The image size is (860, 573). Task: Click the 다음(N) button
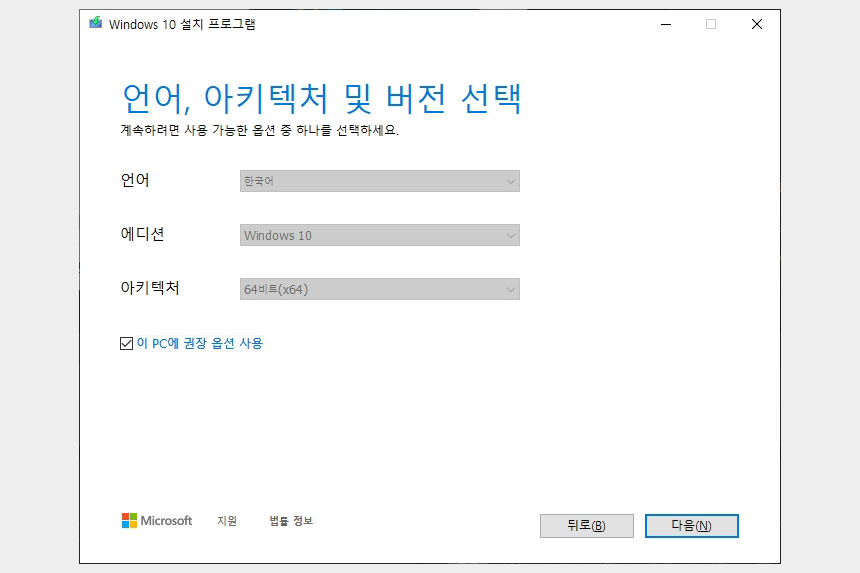[x=692, y=526]
